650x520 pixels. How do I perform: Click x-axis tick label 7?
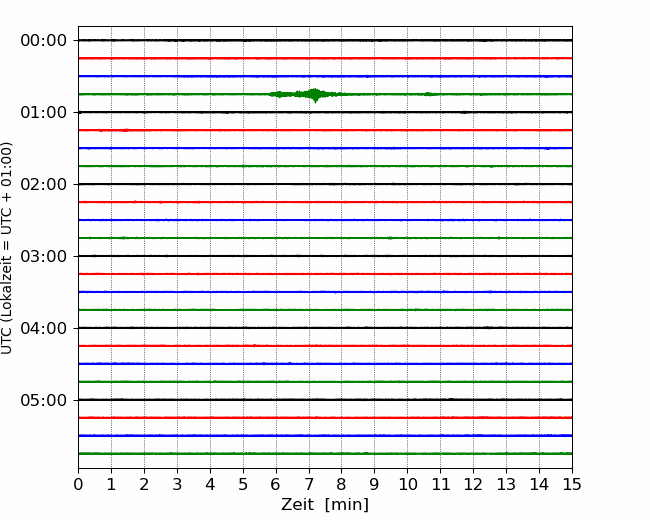309,484
